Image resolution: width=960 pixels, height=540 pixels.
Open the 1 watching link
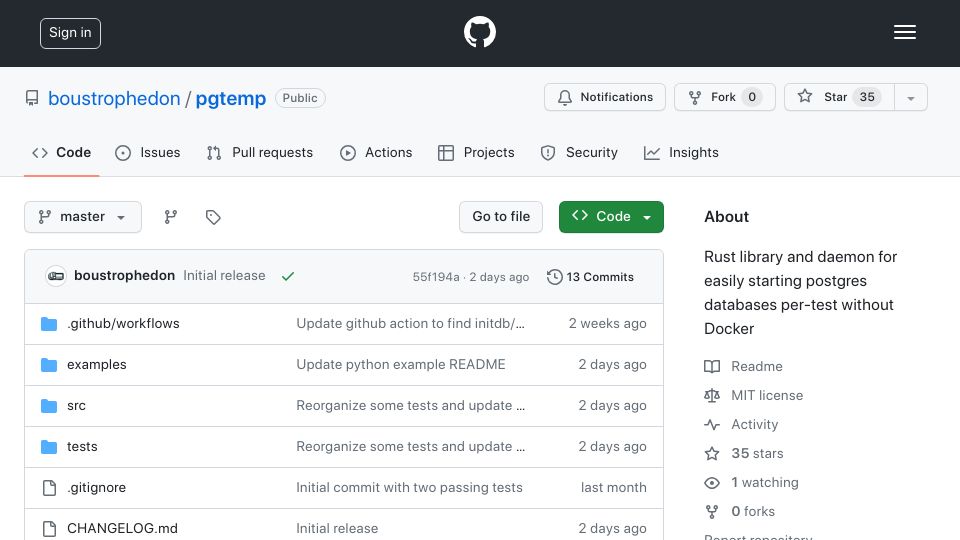[765, 482]
